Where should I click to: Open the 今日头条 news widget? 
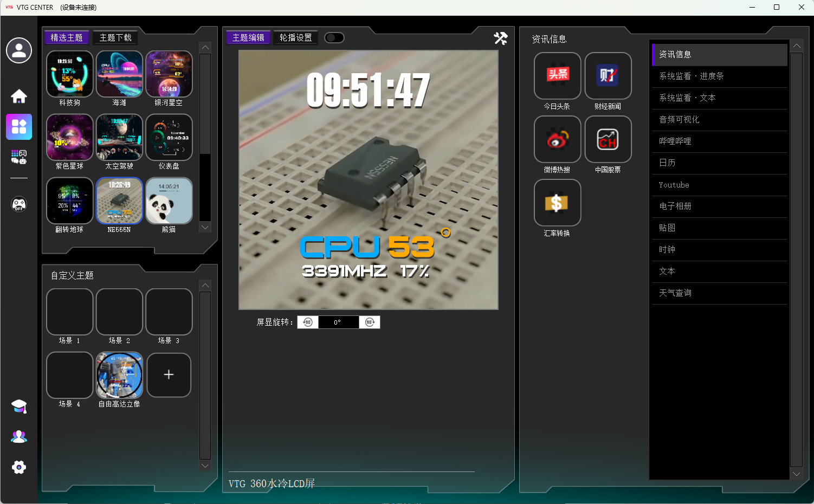point(557,76)
